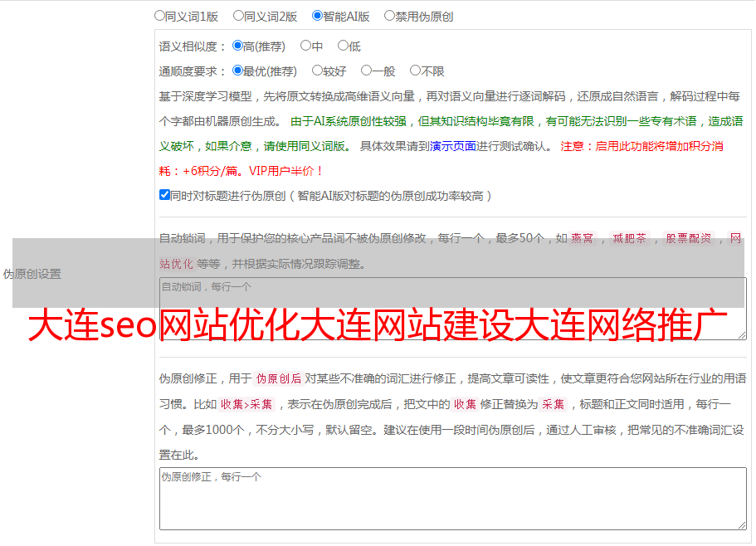
Task: Click the 自动锁词 textarea
Action: [453, 309]
